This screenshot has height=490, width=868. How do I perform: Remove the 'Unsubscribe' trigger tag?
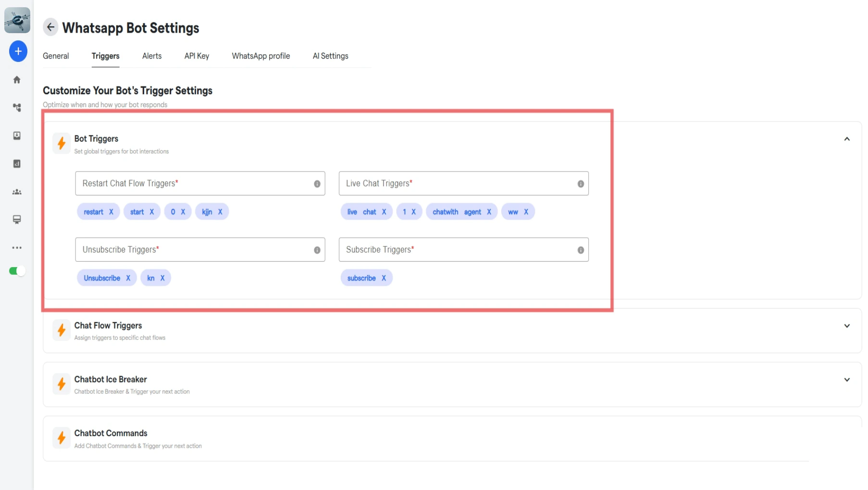[128, 278]
